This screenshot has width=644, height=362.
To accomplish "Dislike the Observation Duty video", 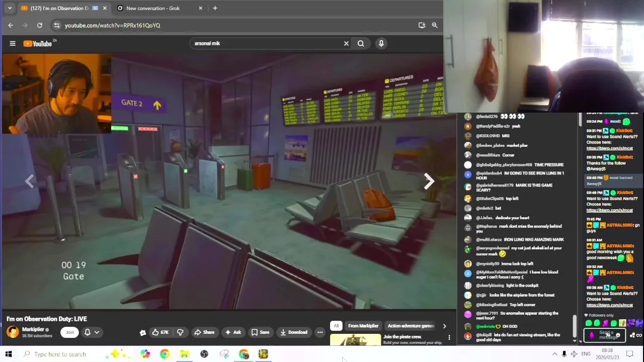I will click(x=180, y=332).
